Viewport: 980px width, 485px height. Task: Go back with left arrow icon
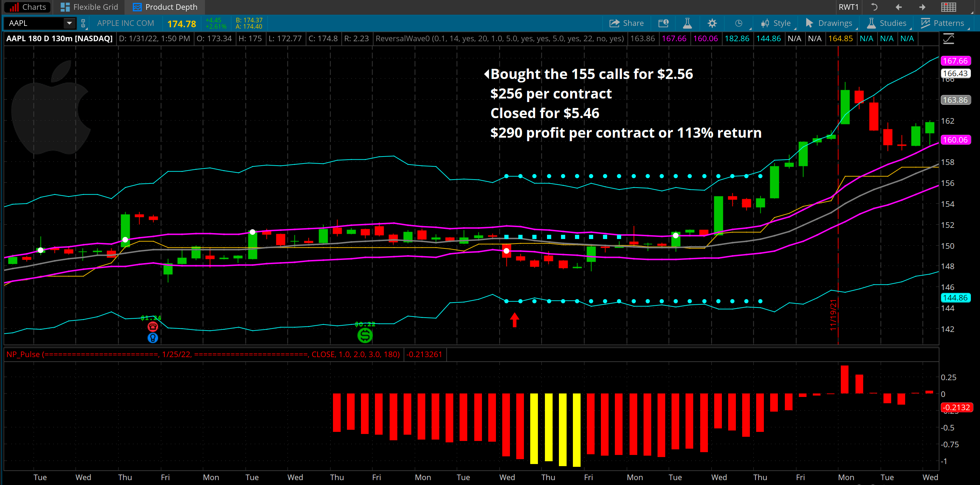click(899, 7)
